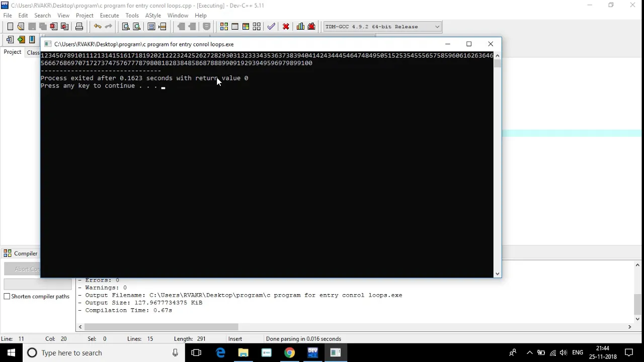This screenshot has height=362, width=644.
Task: Click the Replace toolbar icon
Action: 136,27
